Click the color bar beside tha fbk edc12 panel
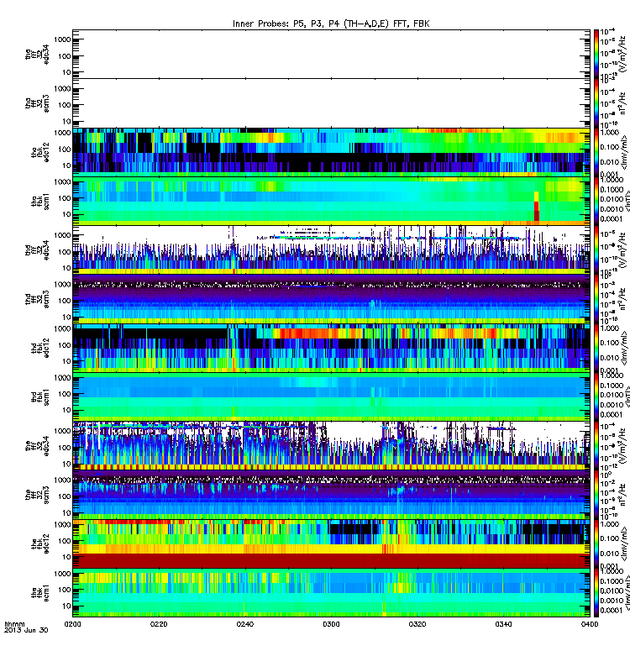Image resolution: width=630 pixels, height=672 pixels. (596, 152)
